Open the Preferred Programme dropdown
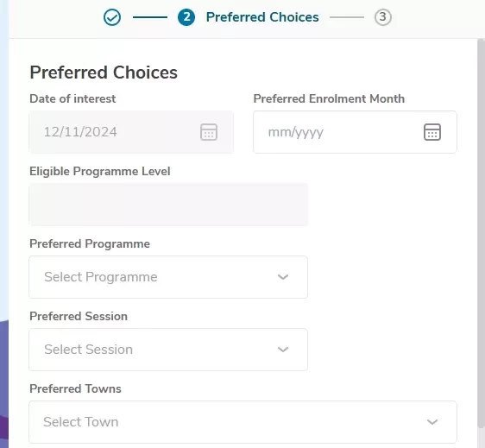 (168, 277)
